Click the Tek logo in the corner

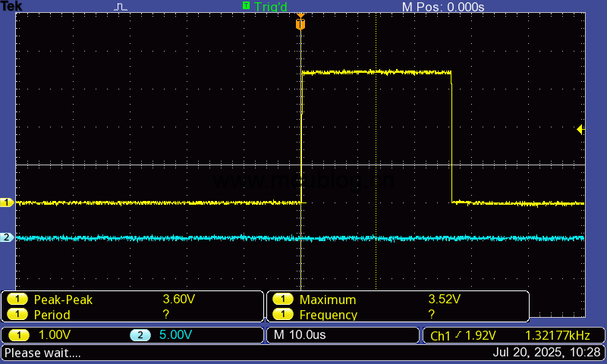pyautogui.click(x=11, y=6)
